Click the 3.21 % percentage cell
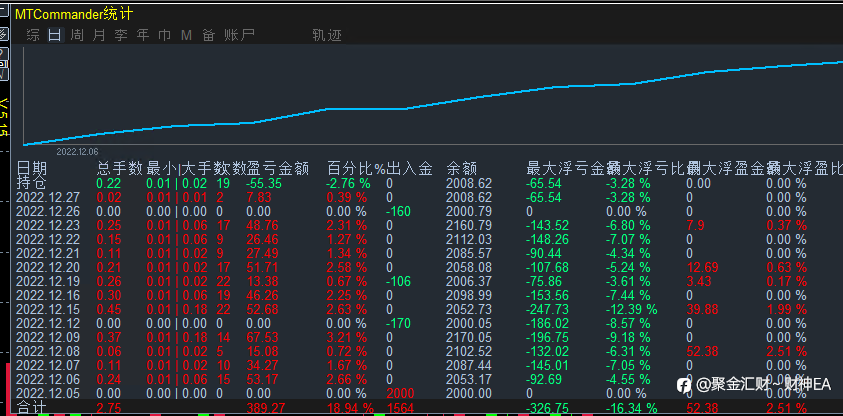Viewport: 843px width, 416px height. 347,337
